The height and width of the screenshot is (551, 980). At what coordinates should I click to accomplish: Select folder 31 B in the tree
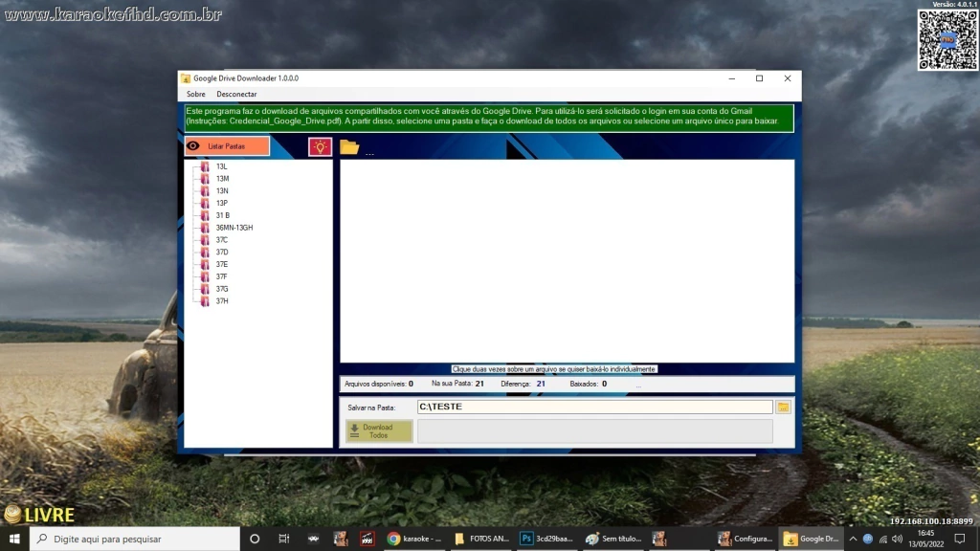(222, 215)
